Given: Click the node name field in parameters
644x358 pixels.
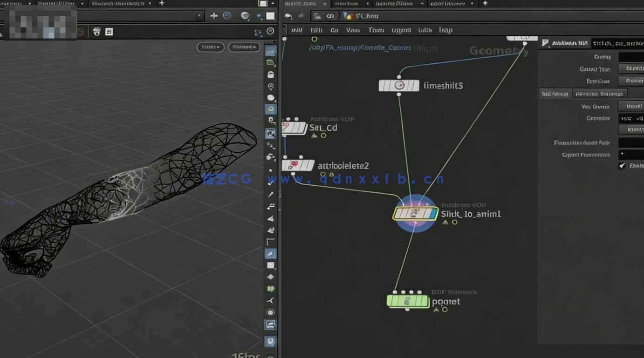Looking at the screenshot, I should pos(617,43).
